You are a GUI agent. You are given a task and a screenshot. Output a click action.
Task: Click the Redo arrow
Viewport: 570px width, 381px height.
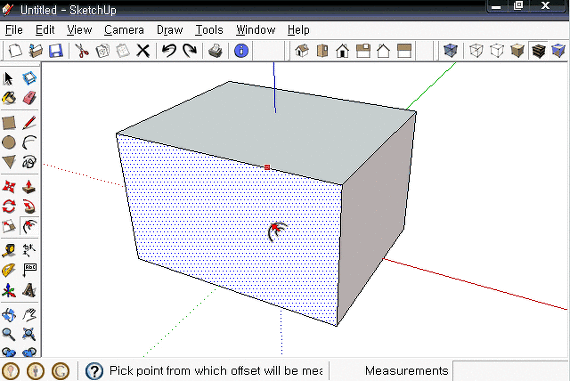[189, 51]
